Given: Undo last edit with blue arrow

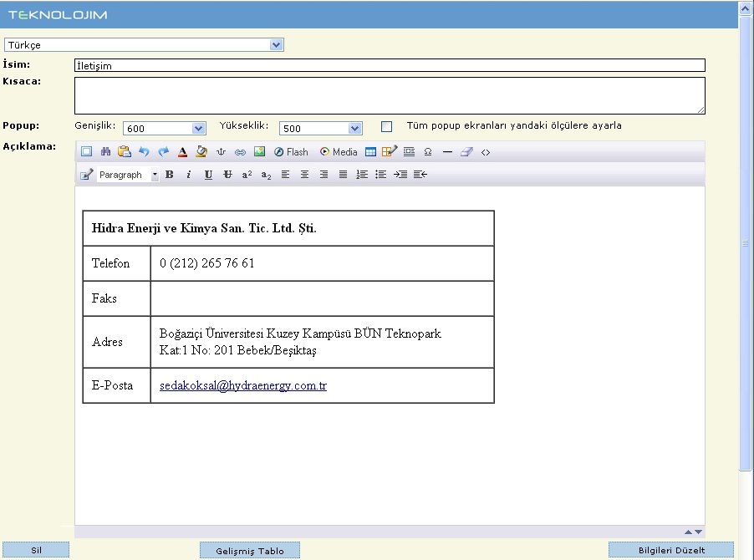Looking at the screenshot, I should coord(144,152).
